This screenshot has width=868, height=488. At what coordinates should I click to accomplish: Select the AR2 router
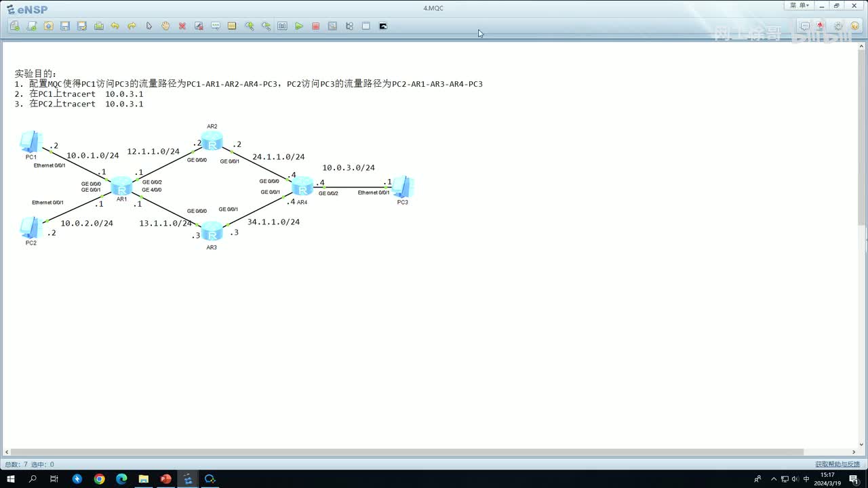(212, 142)
